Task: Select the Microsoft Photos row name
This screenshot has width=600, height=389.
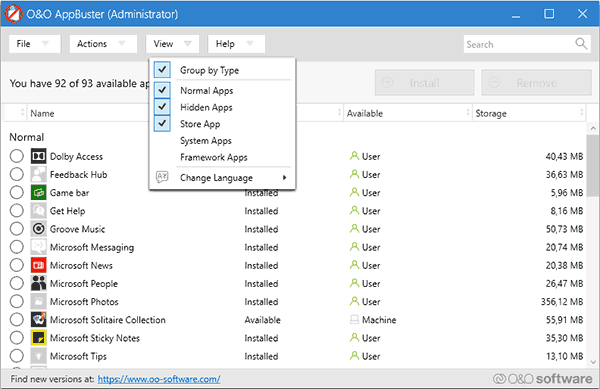Action: (84, 302)
